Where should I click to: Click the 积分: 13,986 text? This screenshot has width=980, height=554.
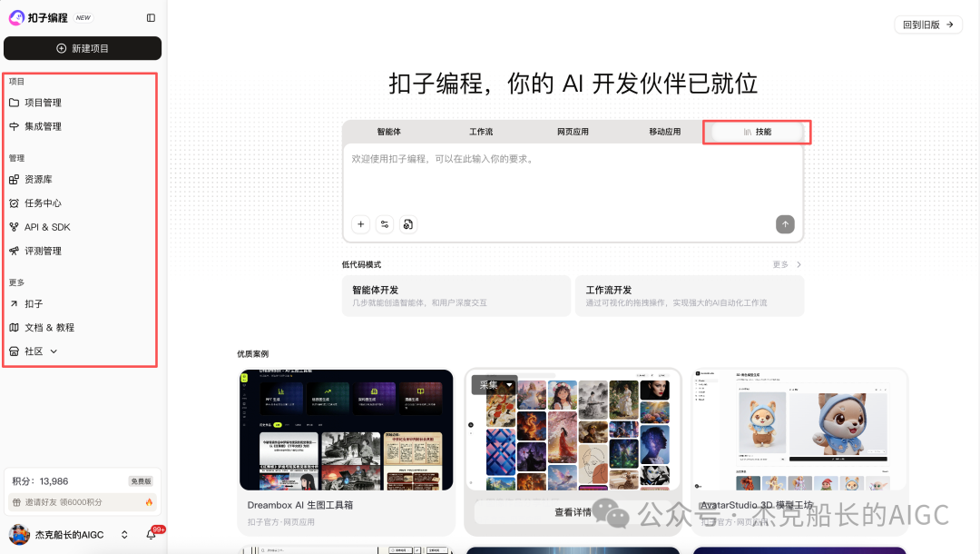(40, 481)
